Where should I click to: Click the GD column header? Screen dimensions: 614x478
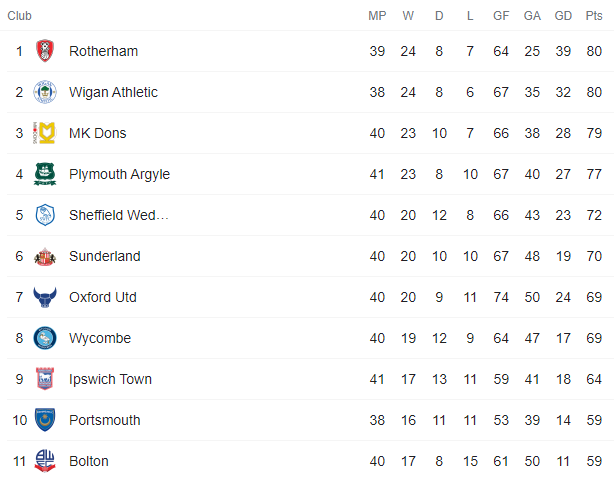coord(562,16)
